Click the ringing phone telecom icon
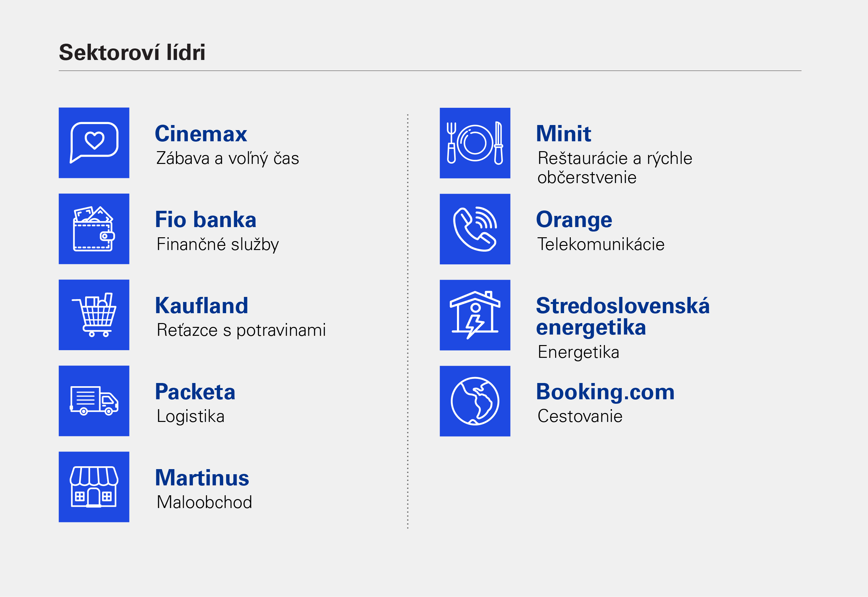The width and height of the screenshot is (868, 597). tap(475, 229)
